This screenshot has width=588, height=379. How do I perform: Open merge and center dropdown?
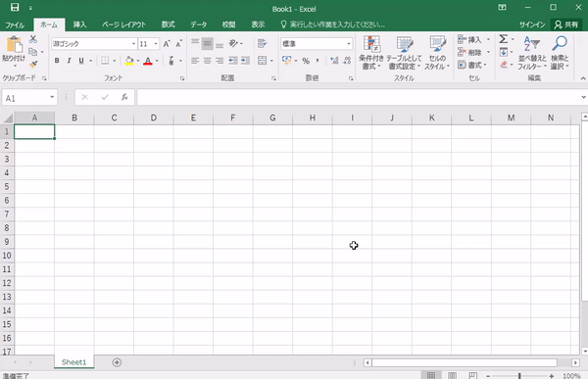(271, 61)
